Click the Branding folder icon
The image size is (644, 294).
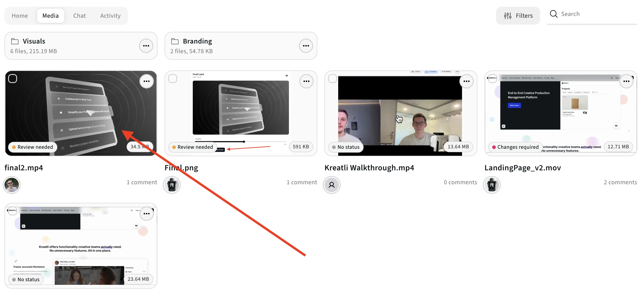[x=175, y=41]
